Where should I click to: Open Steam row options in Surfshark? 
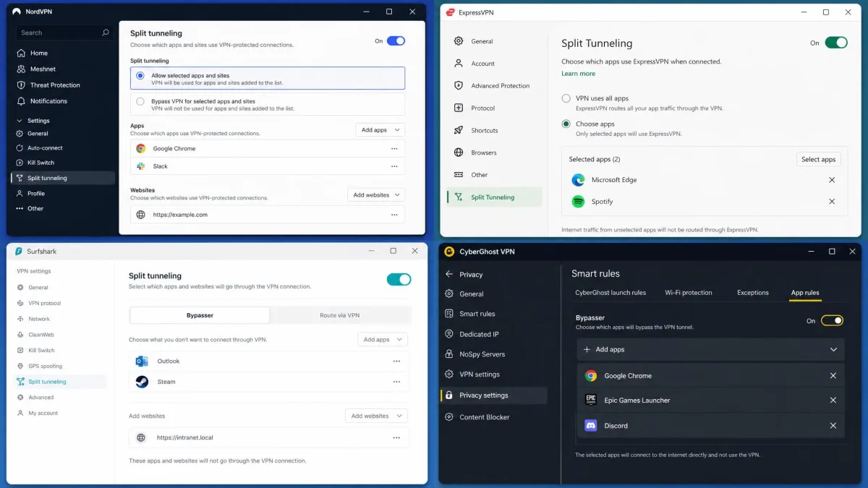point(396,382)
